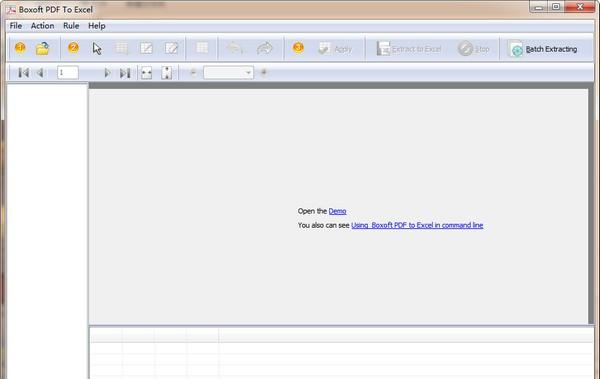The image size is (600, 379).
Task: Close the Boxoft PDF To Excel window
Action: tap(580, 7)
